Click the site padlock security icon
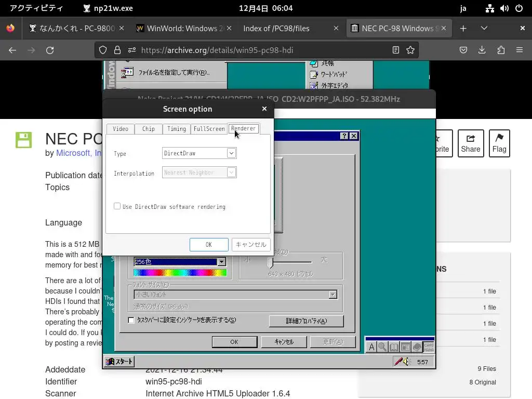Image resolution: width=532 pixels, height=399 pixels. (x=117, y=50)
